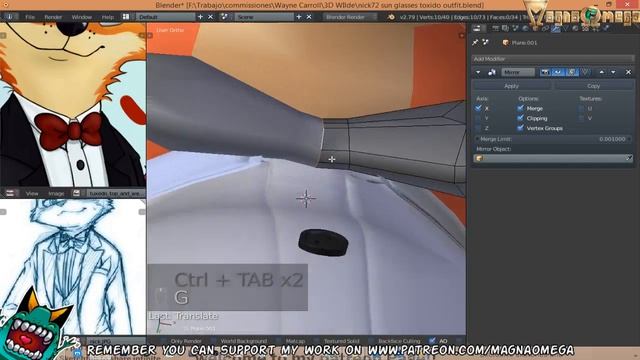Switch to Object properties tab

[x=536, y=28]
